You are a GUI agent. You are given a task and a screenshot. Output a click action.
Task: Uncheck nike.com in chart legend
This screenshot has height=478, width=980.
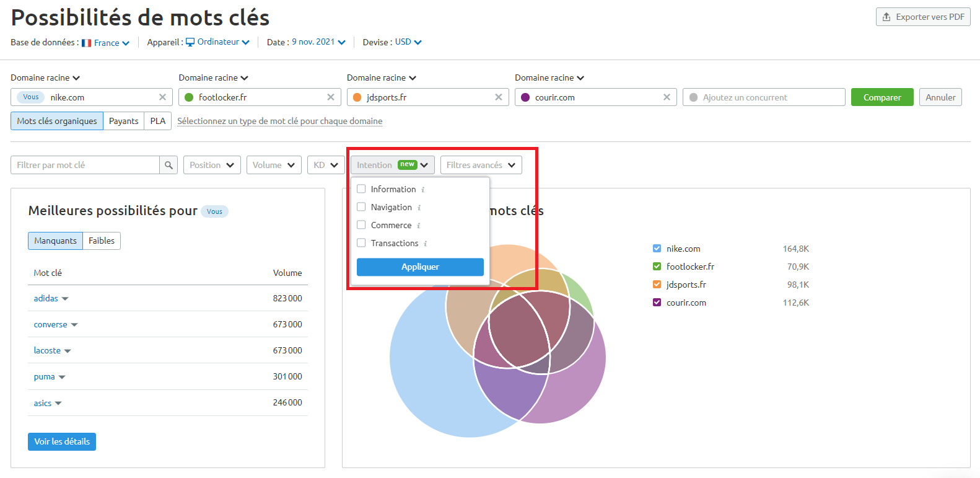pyautogui.click(x=657, y=249)
